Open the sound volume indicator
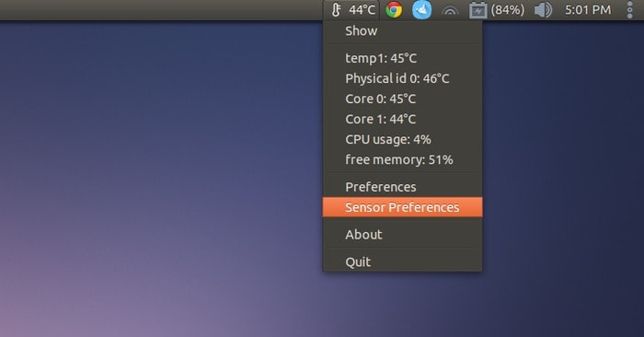This screenshot has width=644, height=337. (543, 10)
